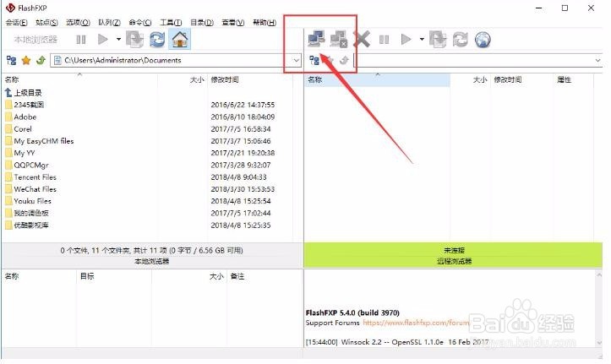Click the refresh icon in the remote toolbar

coord(461,40)
